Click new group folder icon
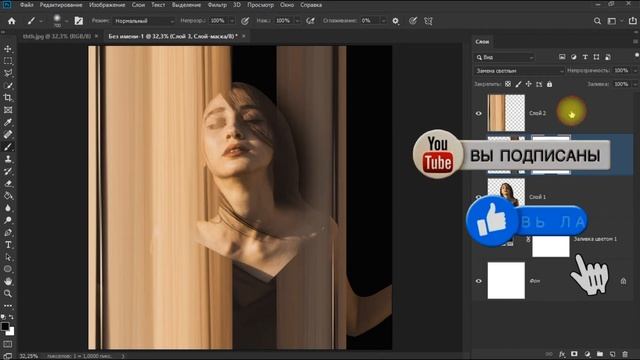This screenshot has height=360, width=640. point(600,354)
